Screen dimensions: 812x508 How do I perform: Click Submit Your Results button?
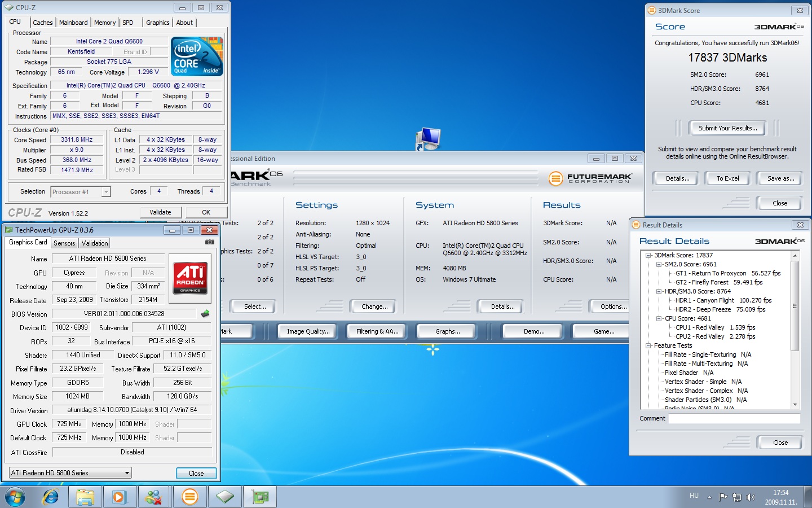[728, 128]
